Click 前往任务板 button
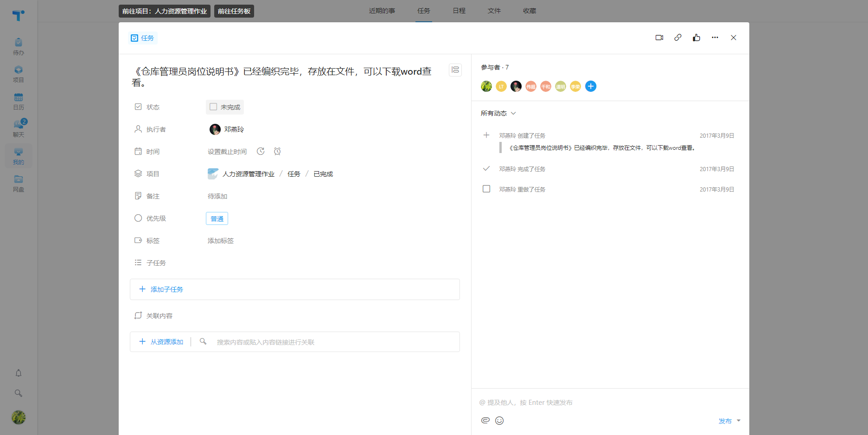The height and width of the screenshot is (435, 868). pos(234,11)
